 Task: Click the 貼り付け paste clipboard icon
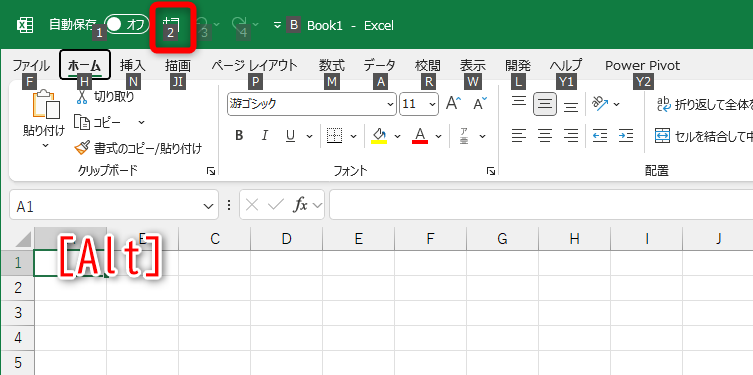pyautogui.click(x=46, y=103)
